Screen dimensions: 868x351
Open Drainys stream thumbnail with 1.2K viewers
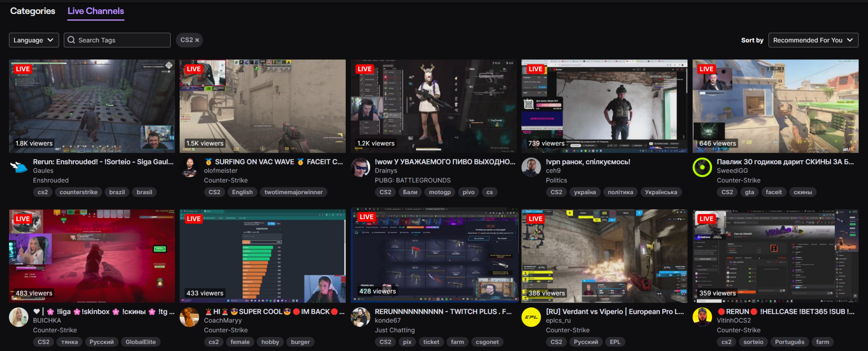pos(434,106)
